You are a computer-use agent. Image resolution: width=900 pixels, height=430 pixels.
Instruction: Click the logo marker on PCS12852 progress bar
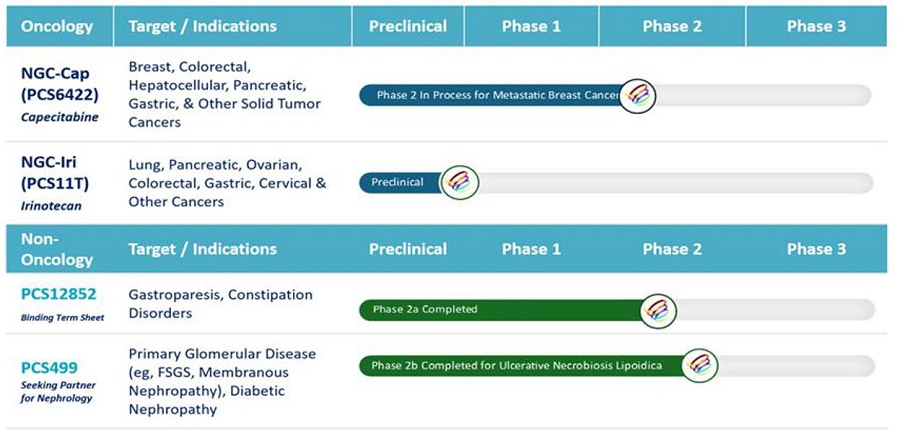[x=658, y=310]
